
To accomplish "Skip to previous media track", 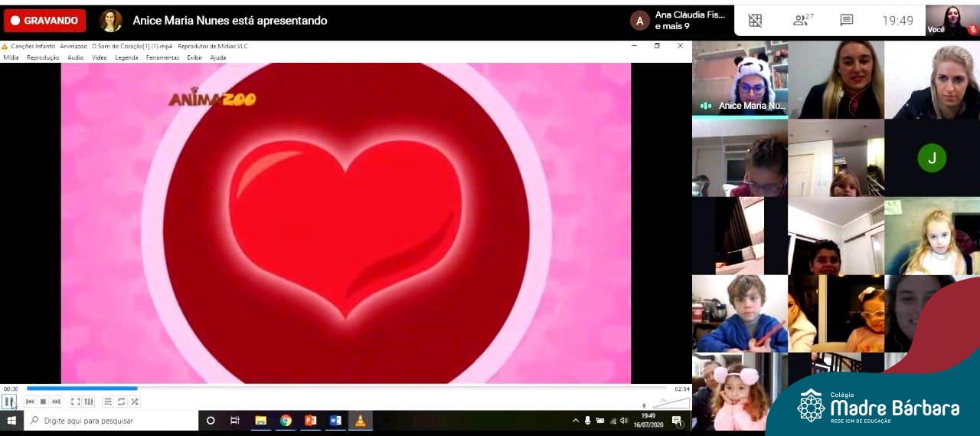I will pos(30,402).
